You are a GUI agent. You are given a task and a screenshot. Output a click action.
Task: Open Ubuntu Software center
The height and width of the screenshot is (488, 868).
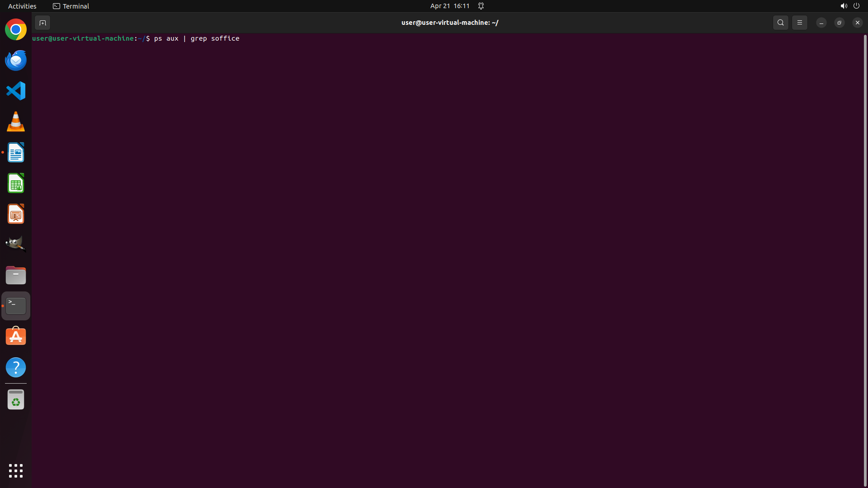16,337
